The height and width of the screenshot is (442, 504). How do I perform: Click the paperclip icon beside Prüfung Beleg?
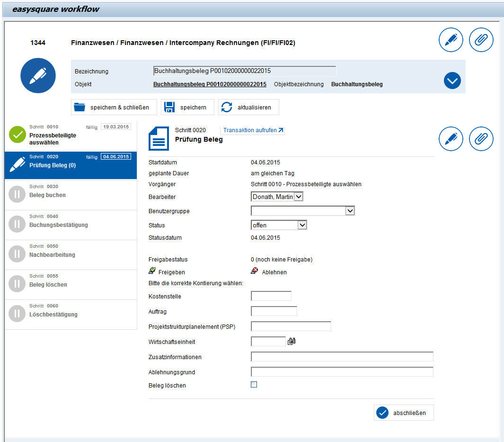tap(481, 139)
